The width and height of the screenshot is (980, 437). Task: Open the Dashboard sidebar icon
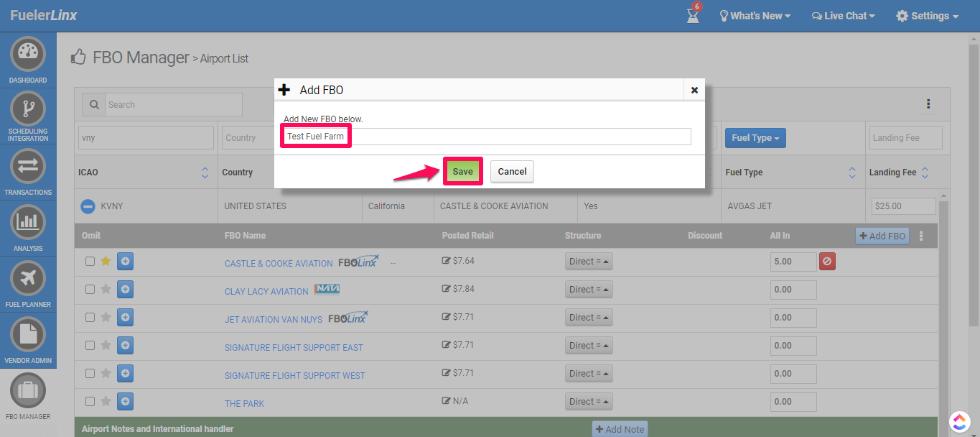click(28, 55)
